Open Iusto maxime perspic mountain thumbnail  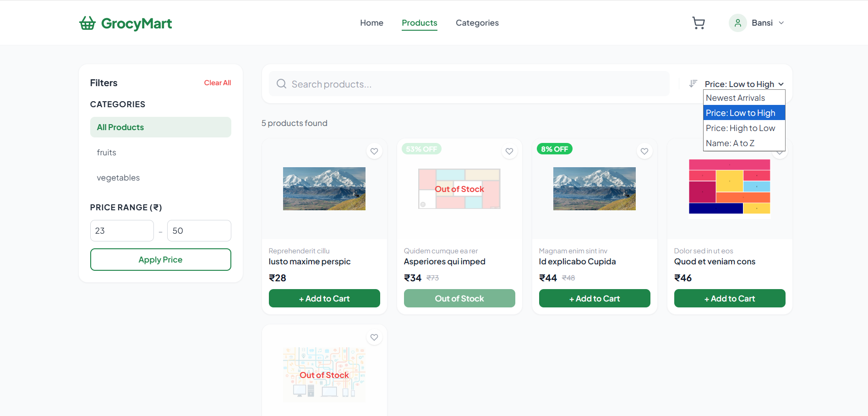click(x=324, y=189)
